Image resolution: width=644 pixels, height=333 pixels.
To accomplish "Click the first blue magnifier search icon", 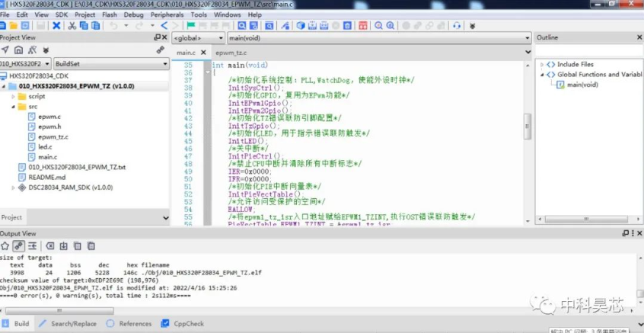I will point(242,26).
